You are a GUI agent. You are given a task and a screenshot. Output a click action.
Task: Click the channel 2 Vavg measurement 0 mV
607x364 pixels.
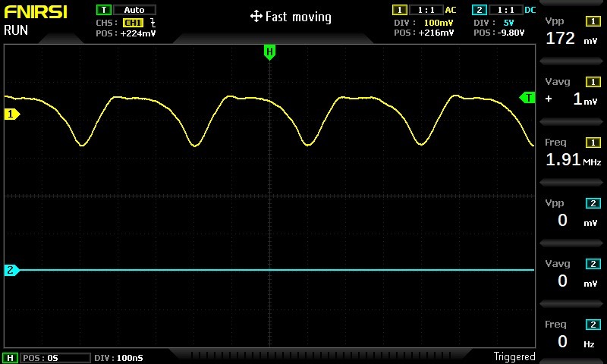[577, 281]
